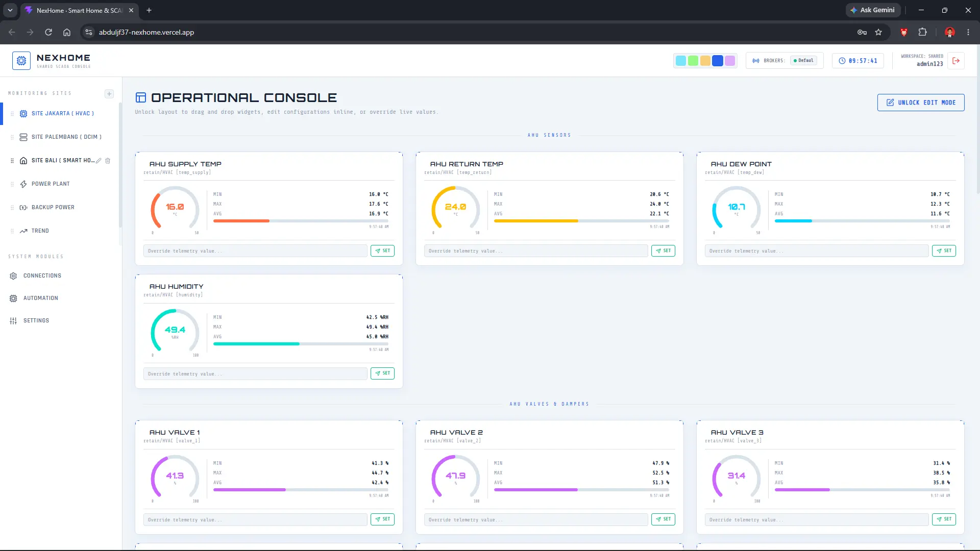This screenshot has width=980, height=551.
Task: Add a new monitoring site with plus icon
Action: pyautogui.click(x=109, y=94)
